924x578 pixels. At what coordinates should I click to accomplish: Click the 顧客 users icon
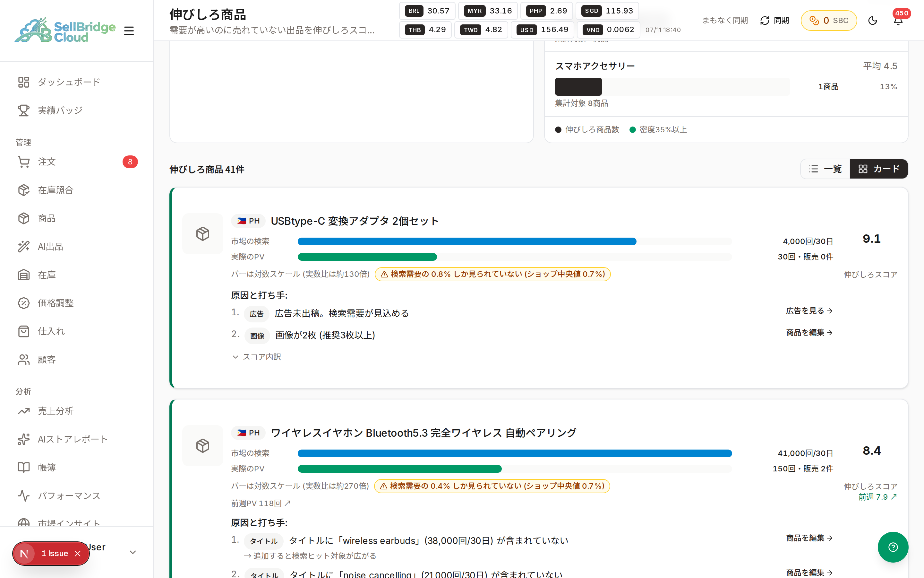point(24,360)
